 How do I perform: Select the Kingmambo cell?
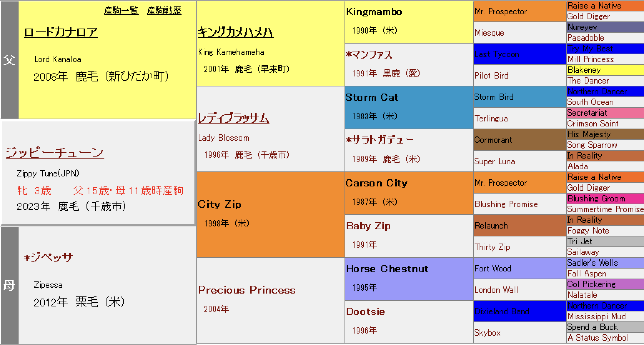tap(374, 12)
